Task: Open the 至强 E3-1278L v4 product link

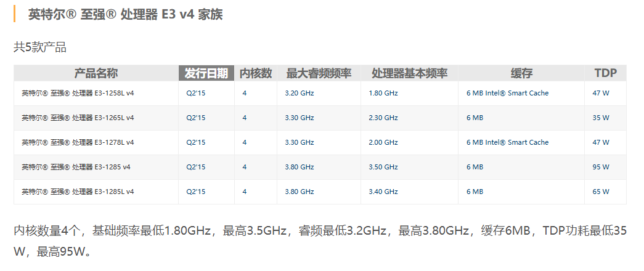Action: click(78, 142)
